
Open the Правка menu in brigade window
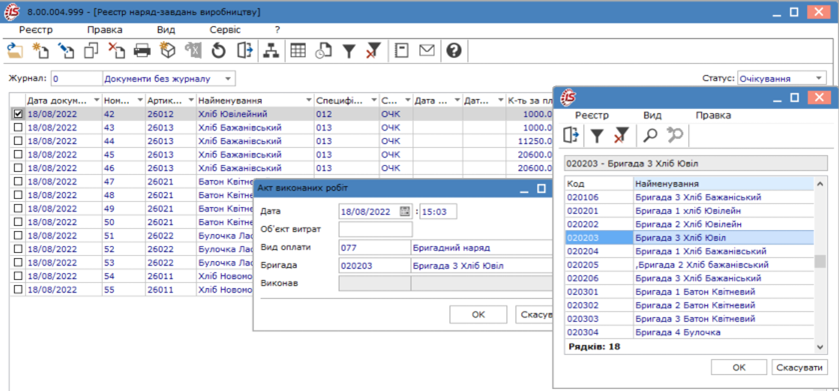[713, 115]
